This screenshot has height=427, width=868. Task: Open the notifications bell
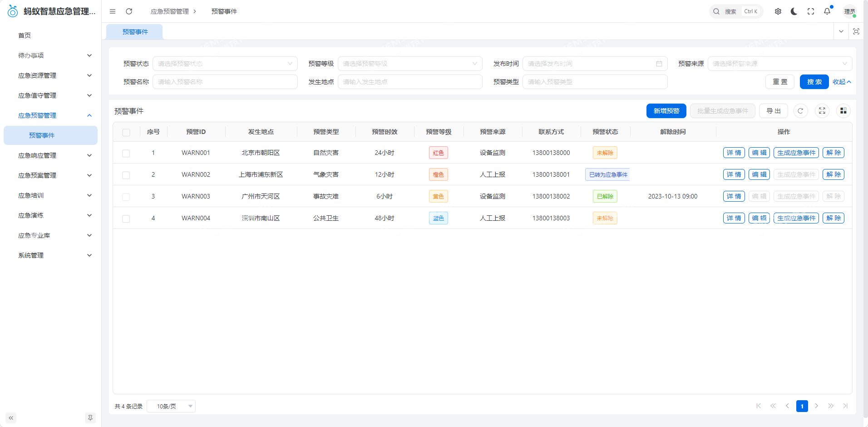click(x=827, y=11)
